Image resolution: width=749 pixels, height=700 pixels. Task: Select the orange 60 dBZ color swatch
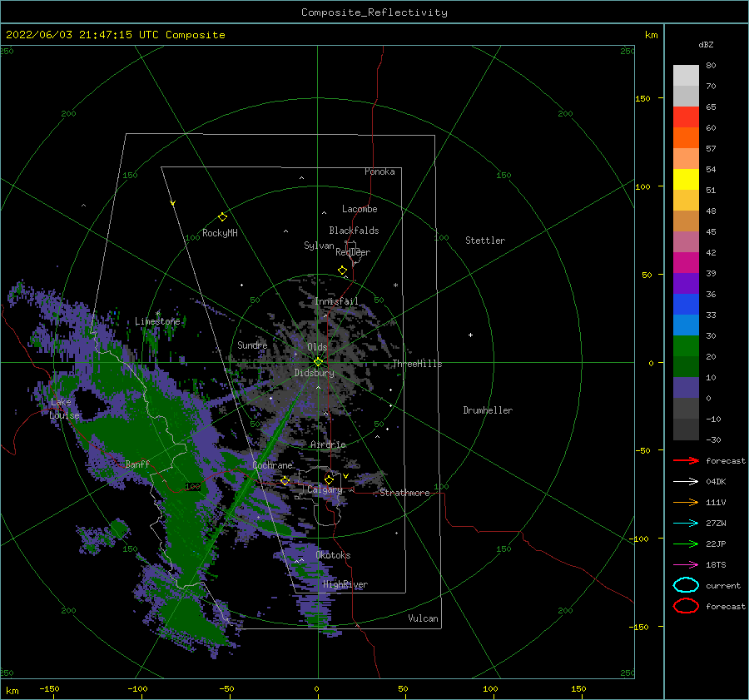click(x=686, y=137)
